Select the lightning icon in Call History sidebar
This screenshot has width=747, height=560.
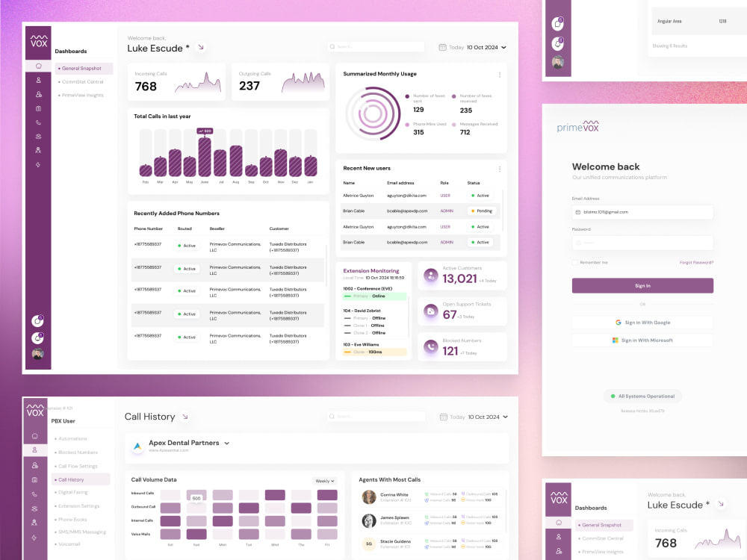(x=35, y=538)
